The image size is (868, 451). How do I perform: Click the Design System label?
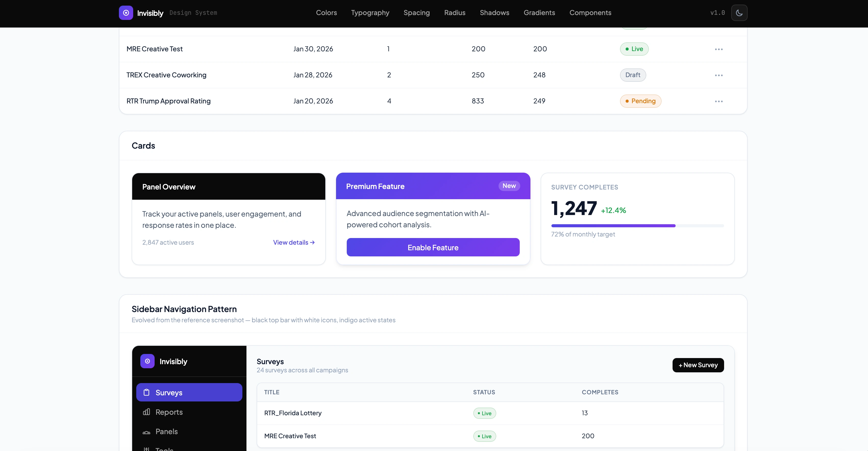click(193, 13)
